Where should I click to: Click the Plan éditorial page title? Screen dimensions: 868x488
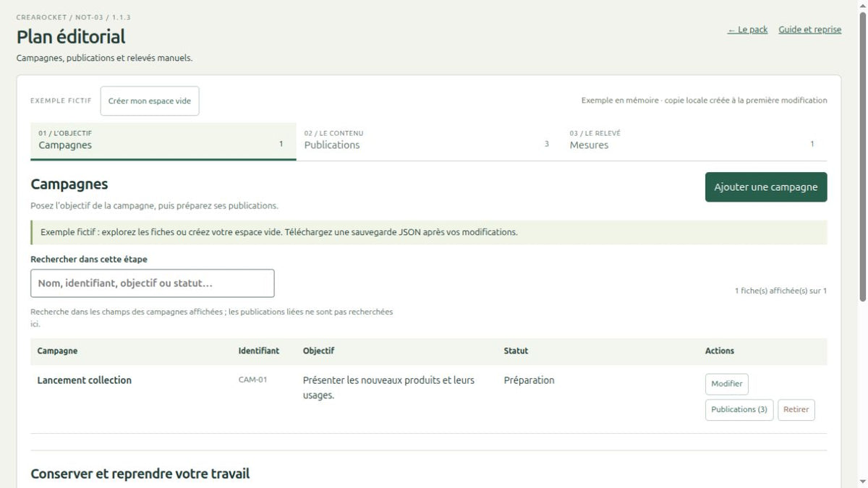click(x=71, y=37)
